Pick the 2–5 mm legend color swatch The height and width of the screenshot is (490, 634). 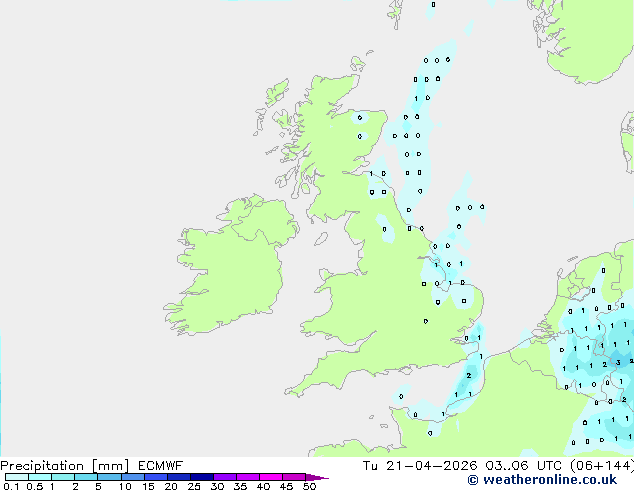(86, 477)
